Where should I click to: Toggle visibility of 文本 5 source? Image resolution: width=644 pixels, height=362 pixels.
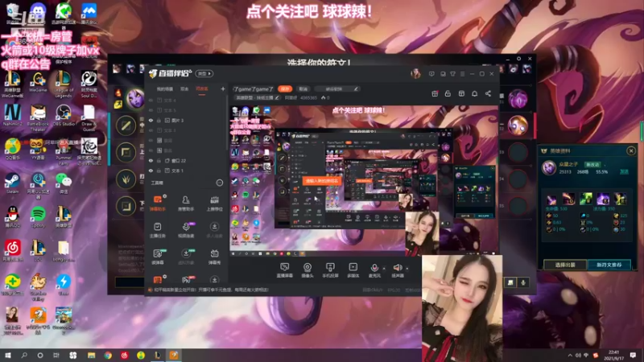[x=151, y=110]
